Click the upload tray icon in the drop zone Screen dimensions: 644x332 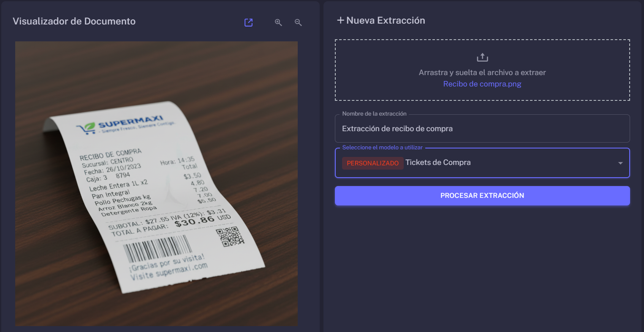[x=482, y=57]
